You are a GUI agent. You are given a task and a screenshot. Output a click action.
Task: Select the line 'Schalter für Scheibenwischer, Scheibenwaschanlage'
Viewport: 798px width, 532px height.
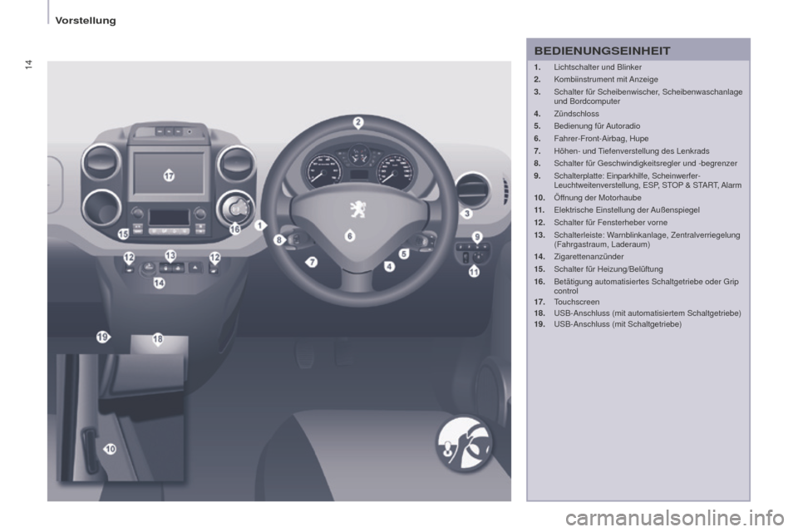click(648, 92)
